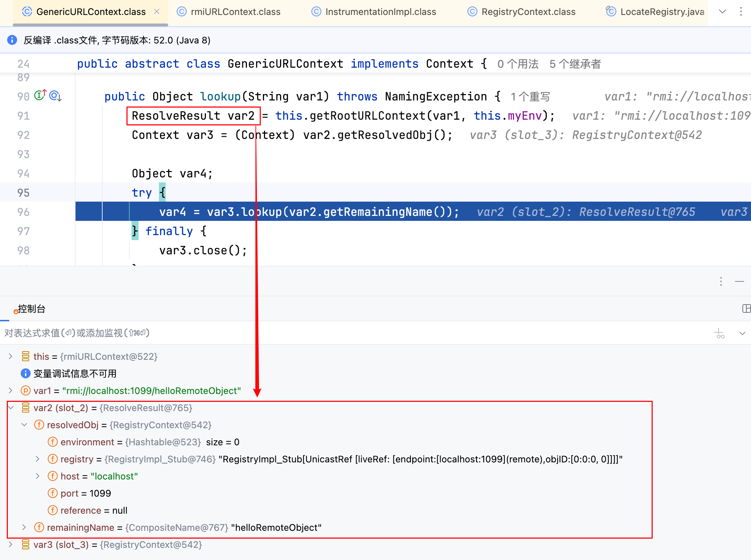The height and width of the screenshot is (560, 751).
Task: Collapse the var2 (slot_2) variable node
Action: [11, 408]
